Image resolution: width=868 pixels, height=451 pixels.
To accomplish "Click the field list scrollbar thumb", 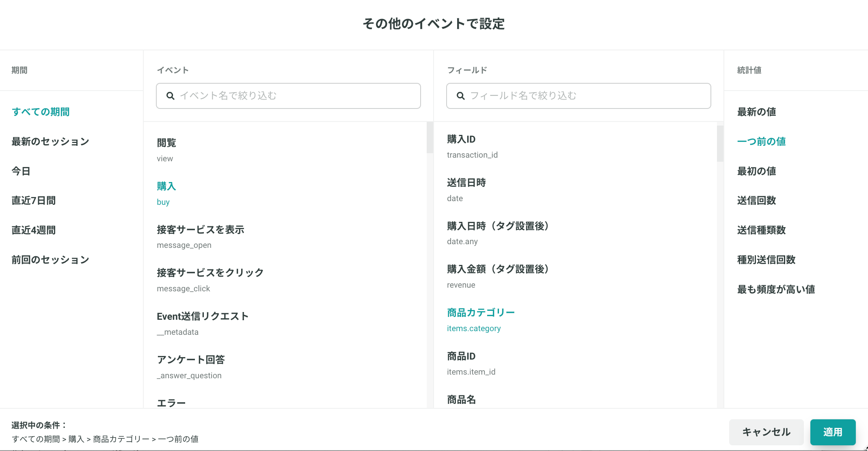I will [720, 144].
